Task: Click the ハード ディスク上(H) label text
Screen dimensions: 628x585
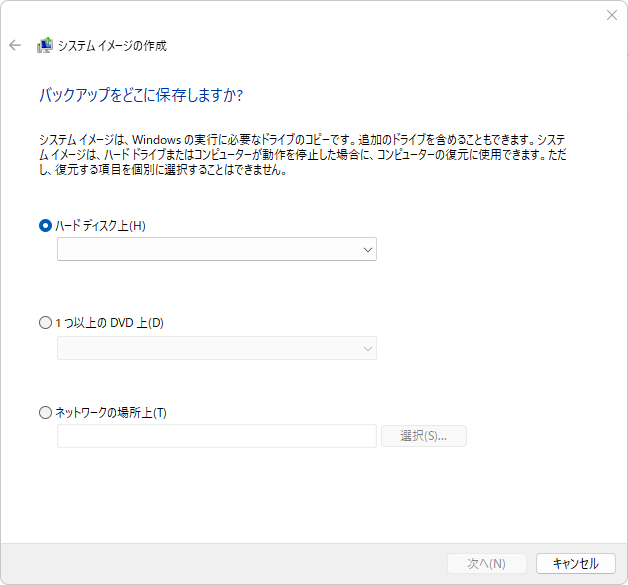Action: [x=100, y=225]
